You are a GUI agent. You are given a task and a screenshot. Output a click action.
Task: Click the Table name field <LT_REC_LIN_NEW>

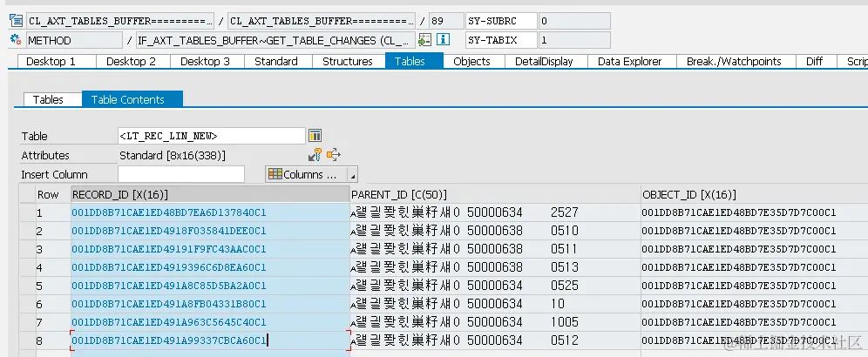coord(212,136)
